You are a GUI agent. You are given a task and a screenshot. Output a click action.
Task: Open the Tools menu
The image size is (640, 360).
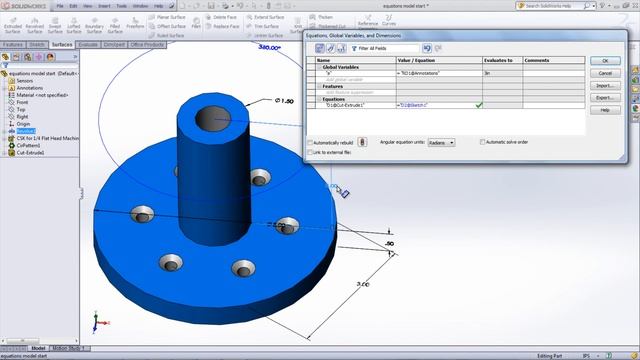pos(122,6)
